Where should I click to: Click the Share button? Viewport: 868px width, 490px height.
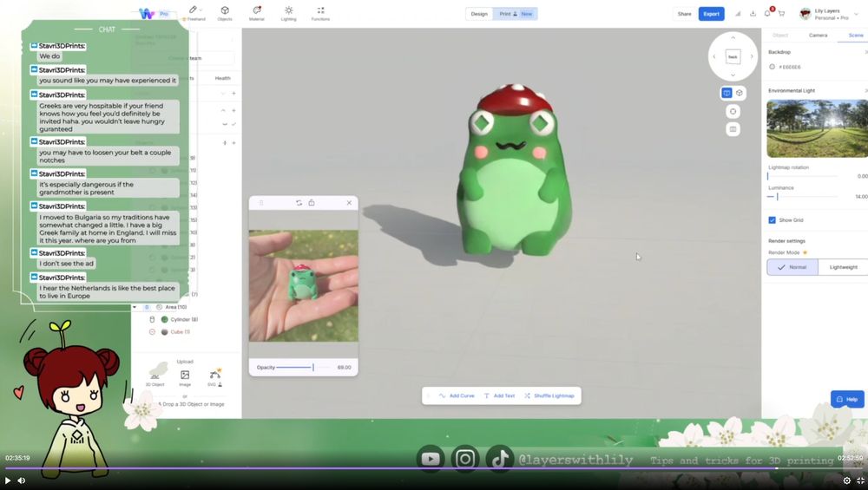click(x=685, y=14)
